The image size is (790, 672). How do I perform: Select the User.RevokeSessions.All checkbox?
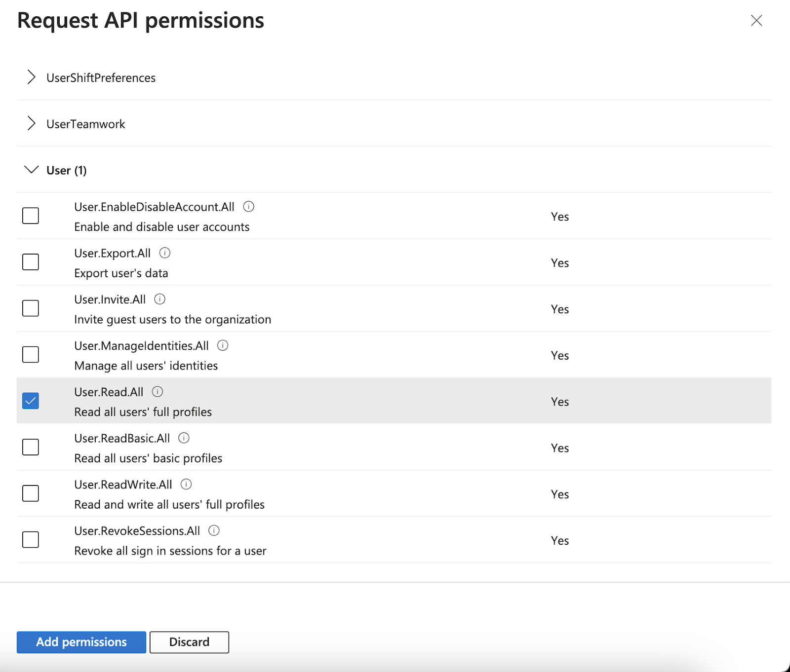[31, 540]
